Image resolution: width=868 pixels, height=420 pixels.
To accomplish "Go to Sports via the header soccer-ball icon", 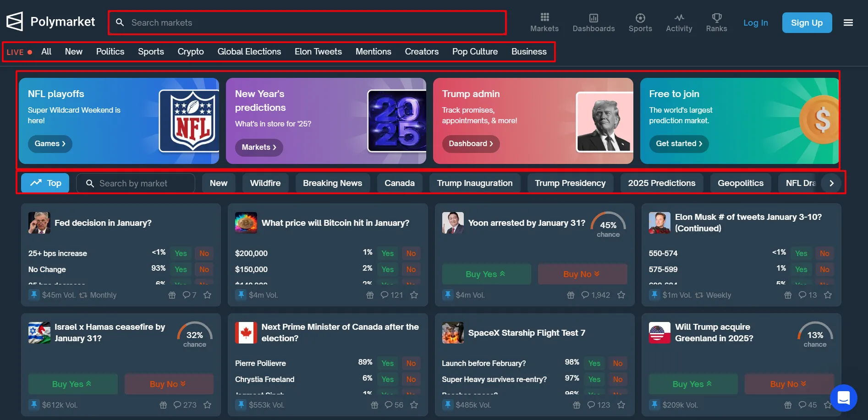I will coord(640,22).
